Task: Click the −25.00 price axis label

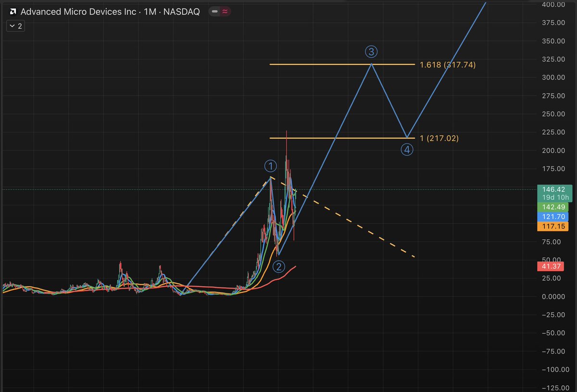Action: (x=552, y=315)
